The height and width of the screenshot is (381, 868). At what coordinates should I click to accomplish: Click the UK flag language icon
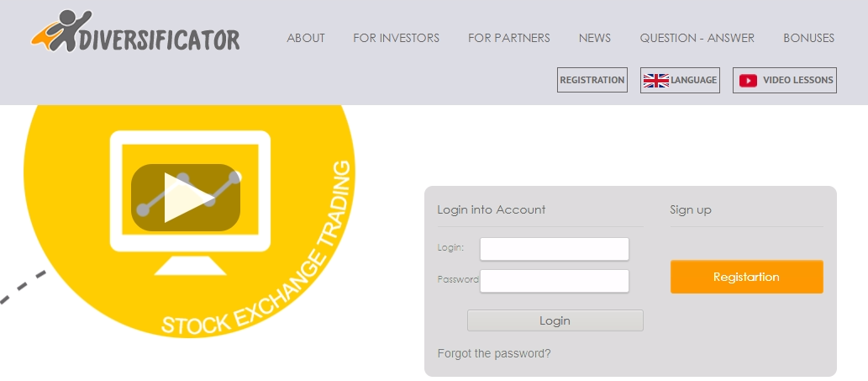(656, 80)
